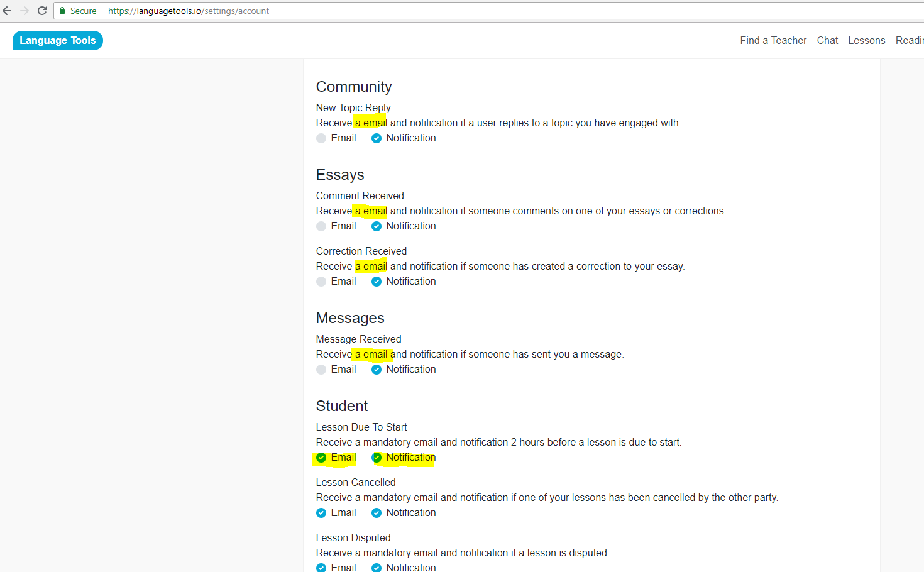The height and width of the screenshot is (572, 924).
Task: Open the Chat menu item
Action: coord(827,40)
